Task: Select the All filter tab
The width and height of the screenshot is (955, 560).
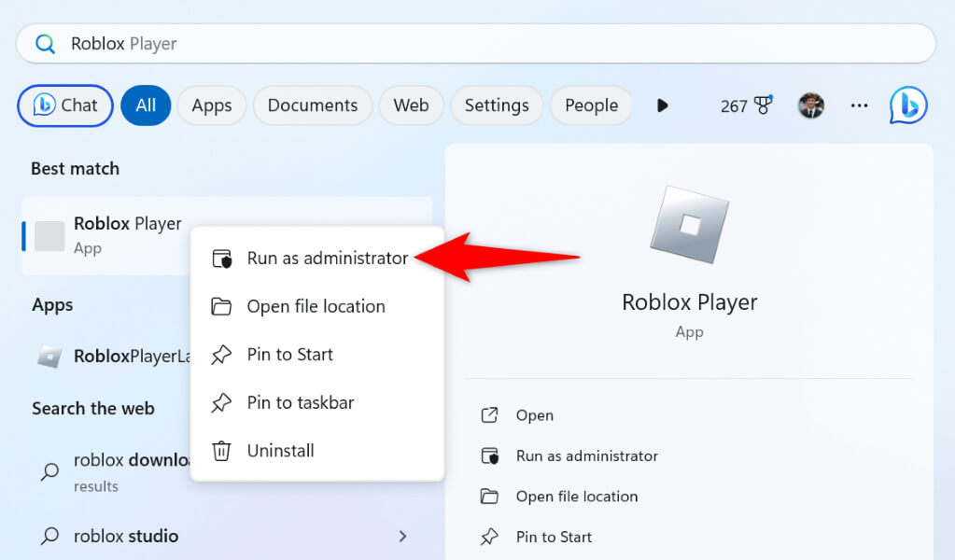Action: point(146,105)
